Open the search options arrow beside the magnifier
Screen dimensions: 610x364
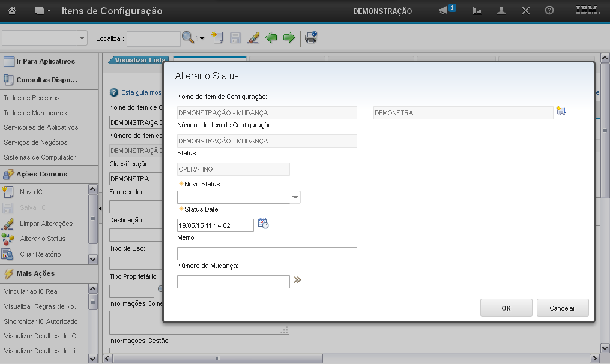click(202, 38)
